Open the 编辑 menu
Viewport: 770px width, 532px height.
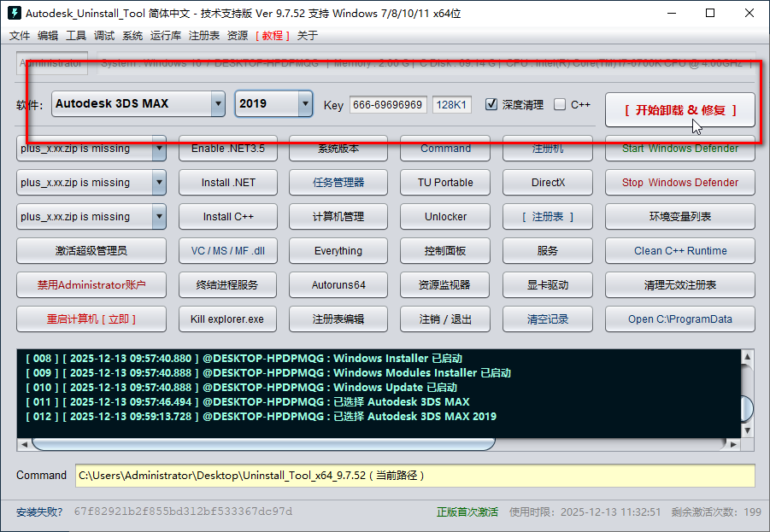48,35
